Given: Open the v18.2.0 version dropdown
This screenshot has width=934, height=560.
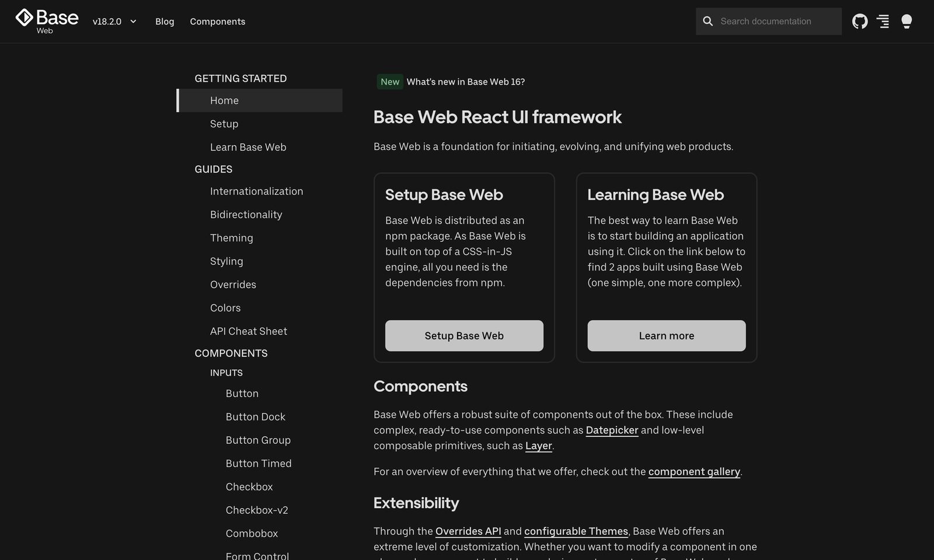Looking at the screenshot, I should (114, 22).
